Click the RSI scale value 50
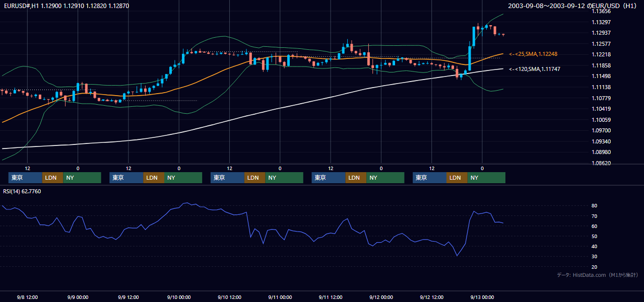 click(x=595, y=236)
